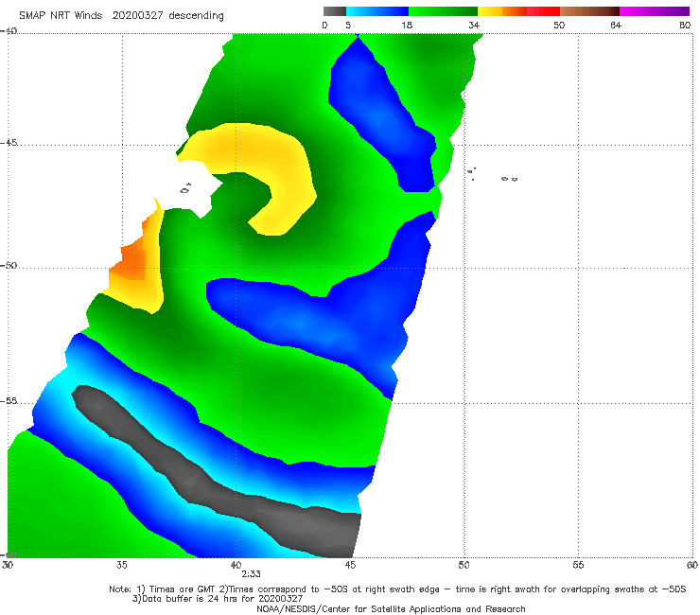Click the latitude axis label '-55'
The width and height of the screenshot is (700, 615).
(x=9, y=400)
